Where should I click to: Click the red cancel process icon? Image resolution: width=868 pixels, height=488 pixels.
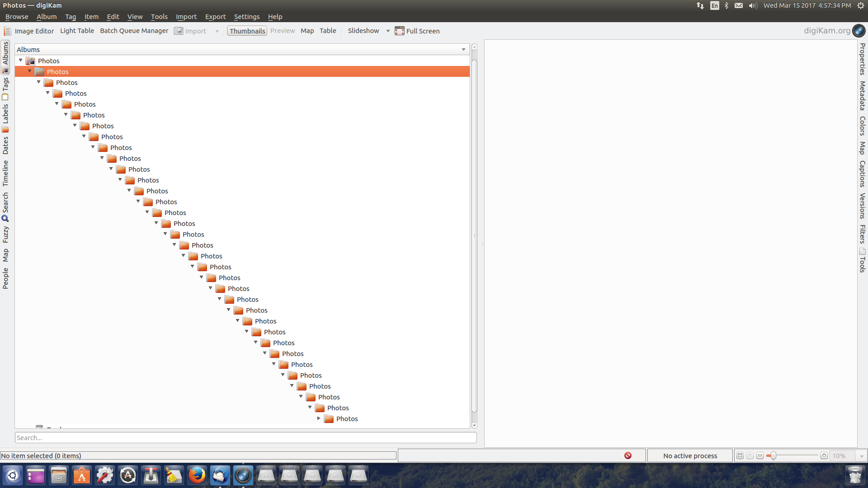pos(628,455)
